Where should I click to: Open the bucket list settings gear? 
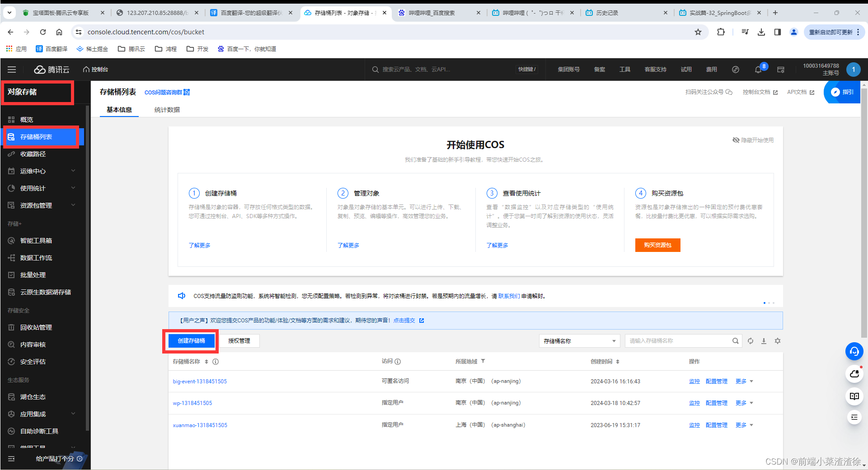(778, 341)
